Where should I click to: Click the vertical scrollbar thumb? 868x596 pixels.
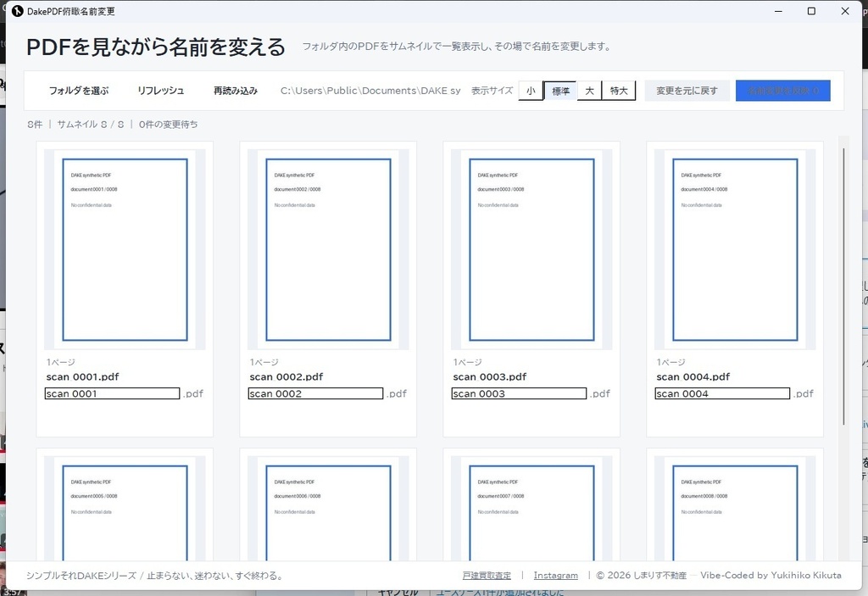pyautogui.click(x=843, y=287)
